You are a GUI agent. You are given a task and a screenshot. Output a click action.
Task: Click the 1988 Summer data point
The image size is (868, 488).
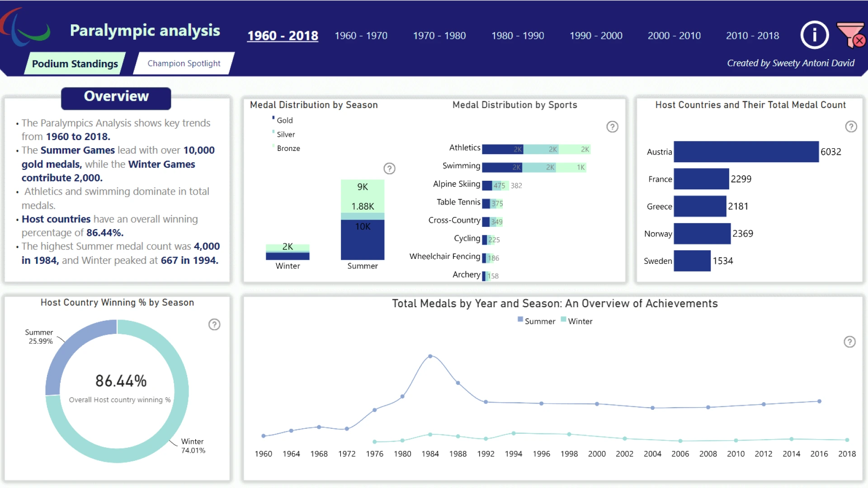[x=458, y=383]
